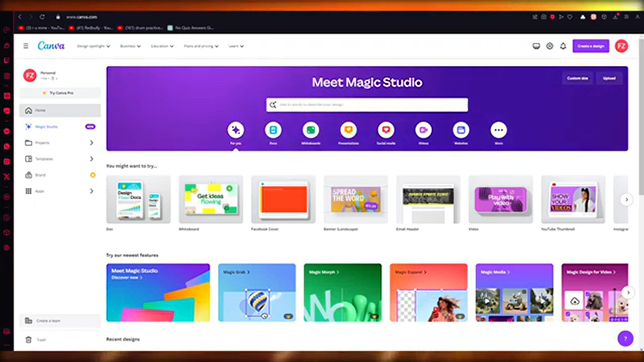644x362 pixels.
Task: Click the cloud icon in browser toolbar
Action: pos(583,17)
